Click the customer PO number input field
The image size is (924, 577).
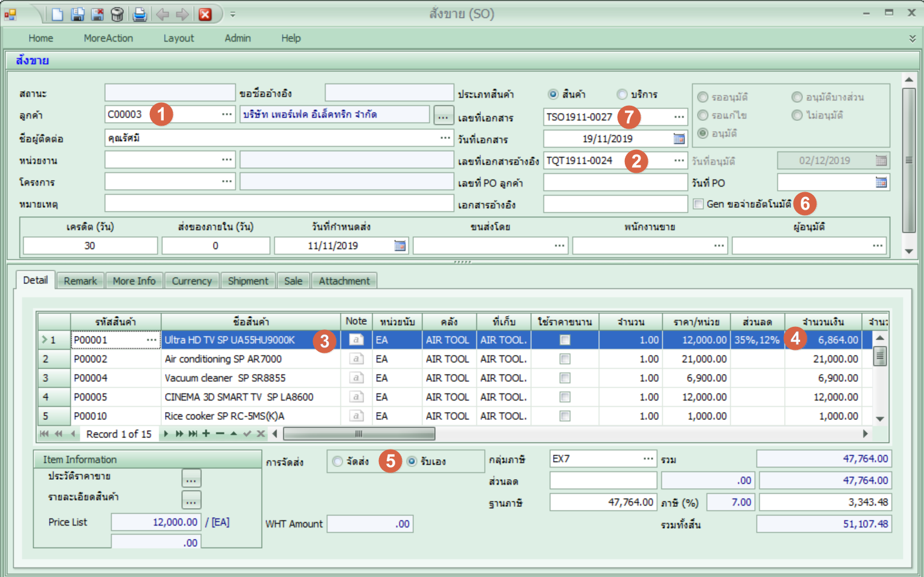pos(615,182)
